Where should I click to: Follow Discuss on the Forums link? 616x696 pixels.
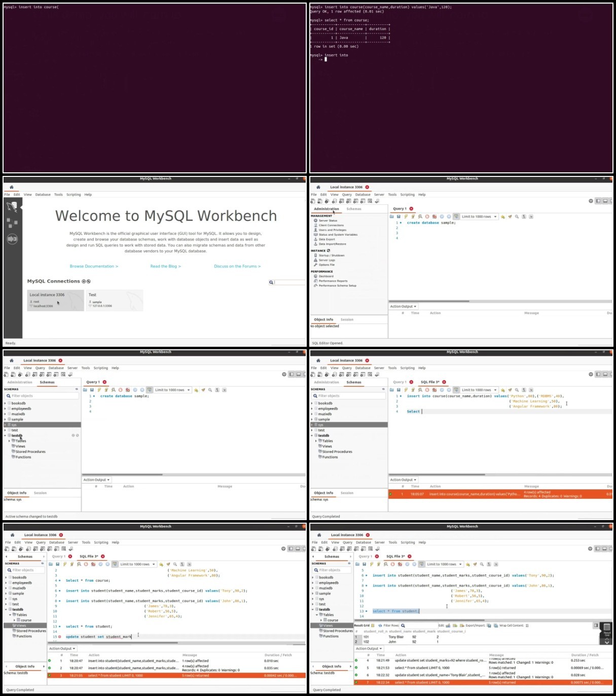click(237, 266)
